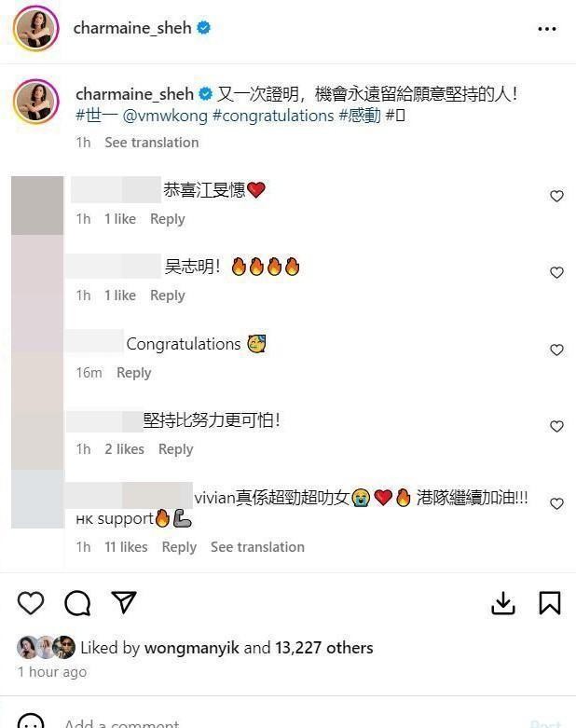Save the post with the bookmark icon

pos(550,603)
